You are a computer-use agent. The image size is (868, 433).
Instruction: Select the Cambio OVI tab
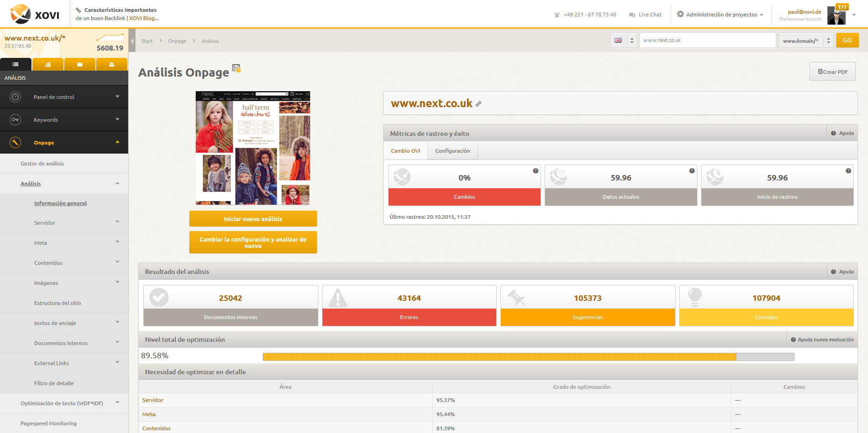pos(405,151)
